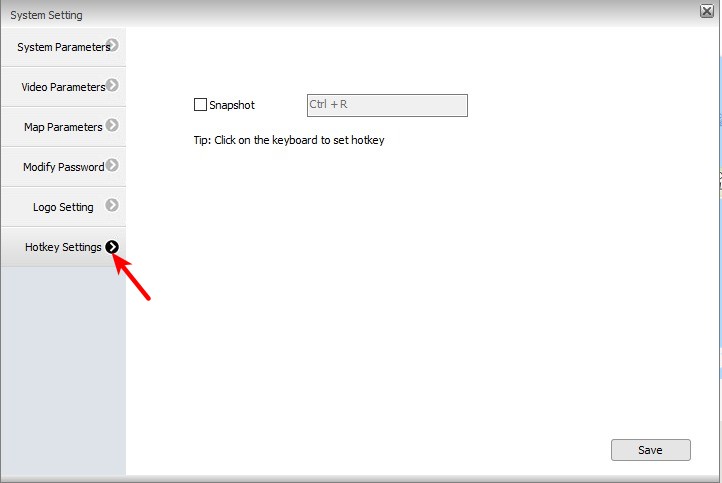Close the System Setting dialog
This screenshot has width=722, height=483.
coord(707,10)
